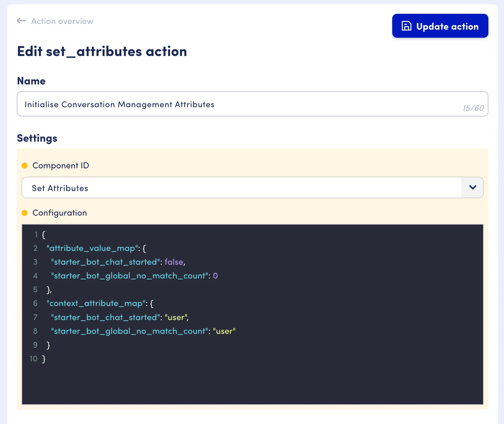This screenshot has width=504, height=424.
Task: Click the "user" value on line 8
Action: (x=224, y=331)
